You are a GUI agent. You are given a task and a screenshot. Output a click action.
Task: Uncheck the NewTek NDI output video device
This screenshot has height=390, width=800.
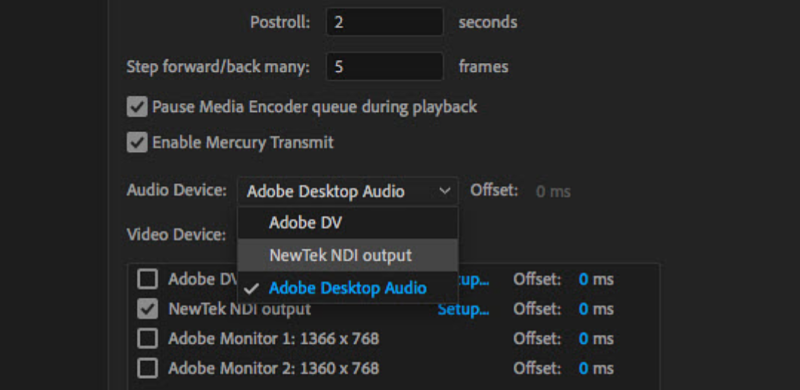pyautogui.click(x=147, y=309)
